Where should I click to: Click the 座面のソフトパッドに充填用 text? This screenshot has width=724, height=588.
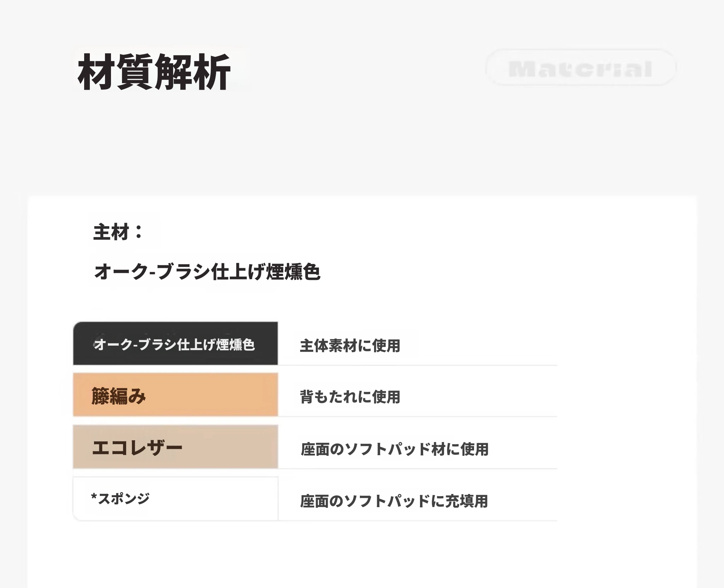[394, 501]
